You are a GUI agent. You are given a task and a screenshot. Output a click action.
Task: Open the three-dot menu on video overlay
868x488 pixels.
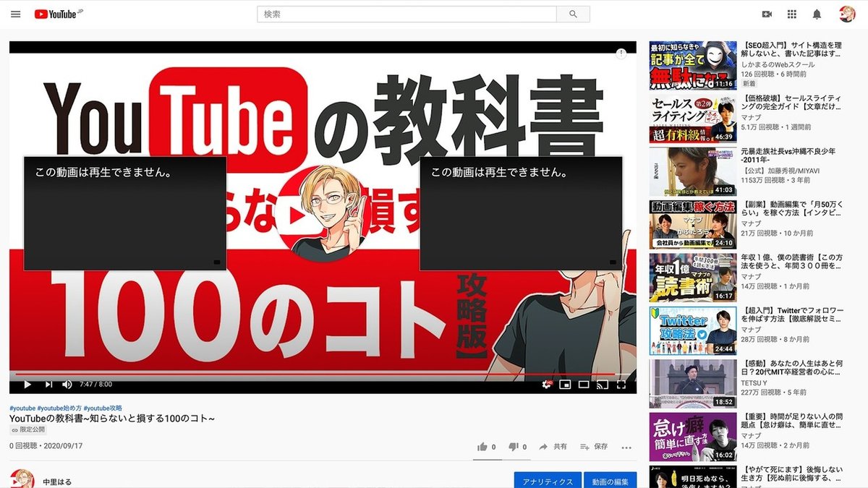621,53
